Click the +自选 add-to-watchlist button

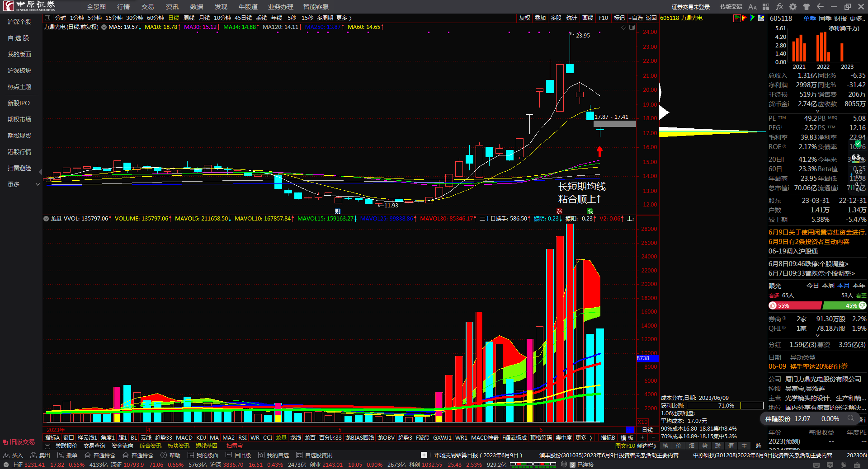(x=636, y=18)
